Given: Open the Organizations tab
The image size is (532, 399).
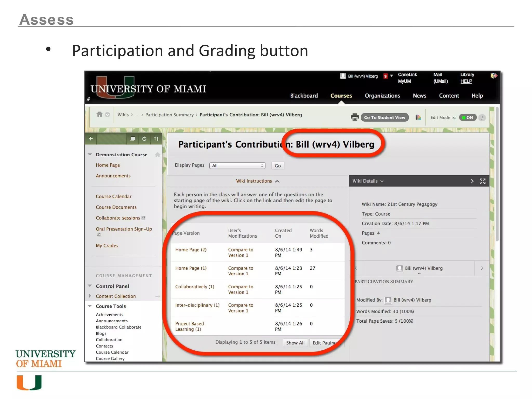Looking at the screenshot, I should [x=382, y=96].
